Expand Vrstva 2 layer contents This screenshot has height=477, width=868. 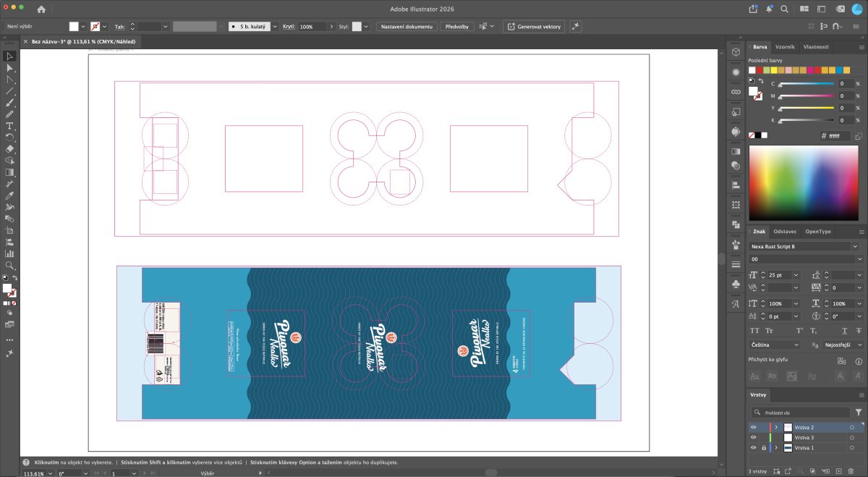pyautogui.click(x=776, y=427)
